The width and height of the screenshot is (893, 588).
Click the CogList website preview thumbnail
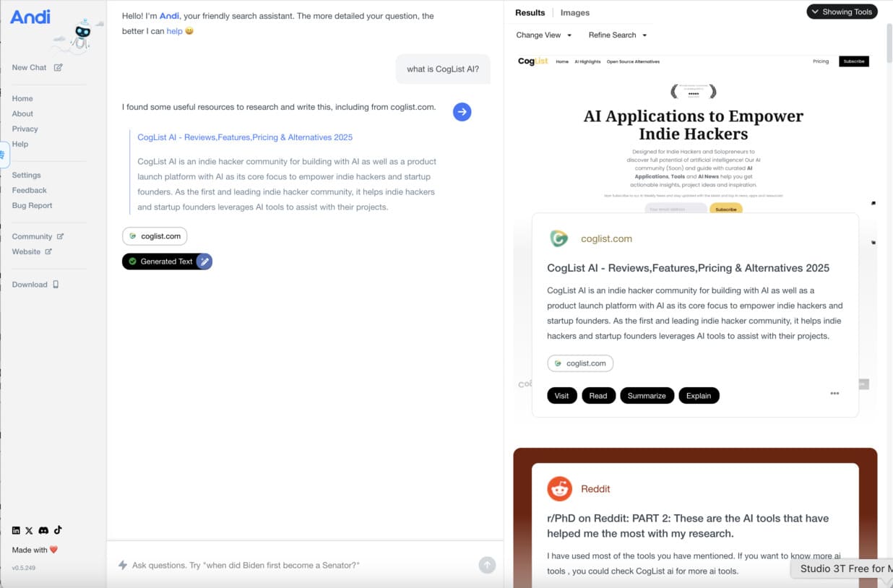tap(694, 134)
